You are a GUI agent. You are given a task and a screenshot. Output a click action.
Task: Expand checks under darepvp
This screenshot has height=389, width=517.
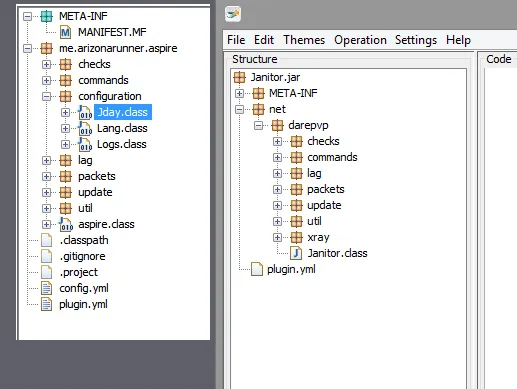277,142
